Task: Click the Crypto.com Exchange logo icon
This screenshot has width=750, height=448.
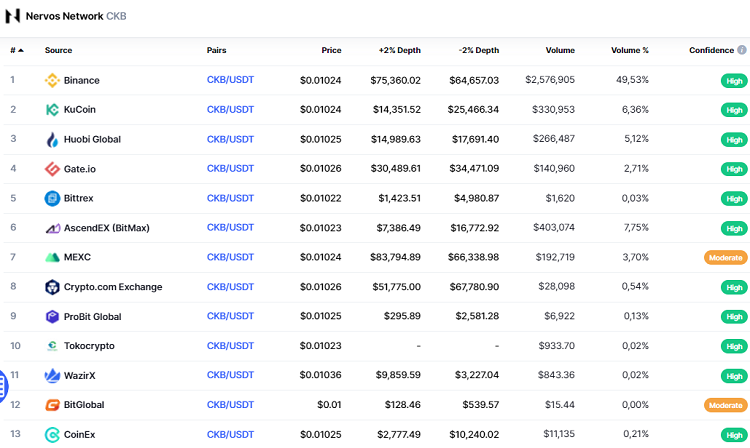Action: (53, 287)
